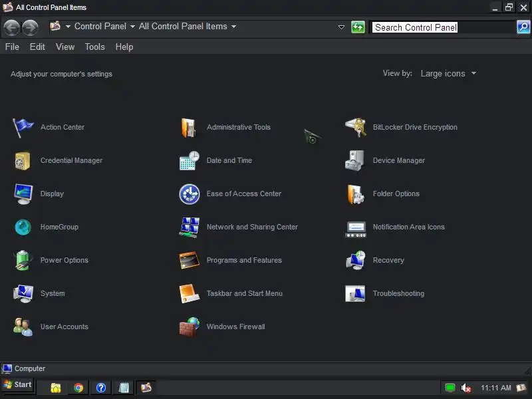Open Display monitor icon
Viewport: 532px width, 399px height.
coord(23,194)
